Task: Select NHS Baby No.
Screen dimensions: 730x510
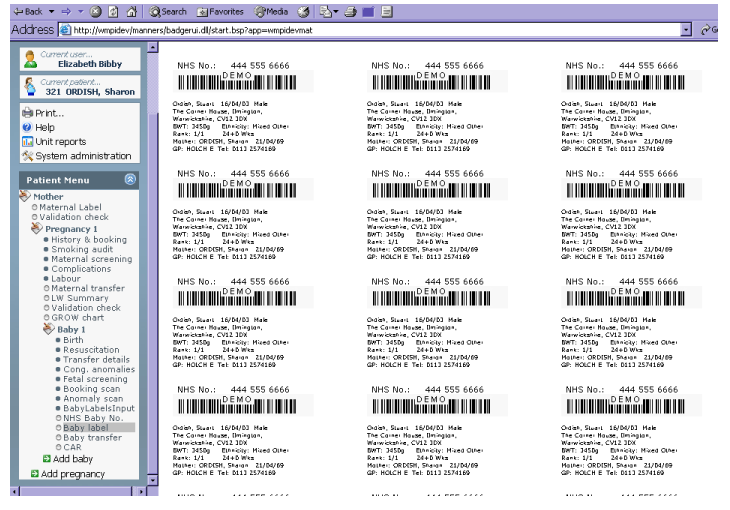Action: [x=93, y=418]
